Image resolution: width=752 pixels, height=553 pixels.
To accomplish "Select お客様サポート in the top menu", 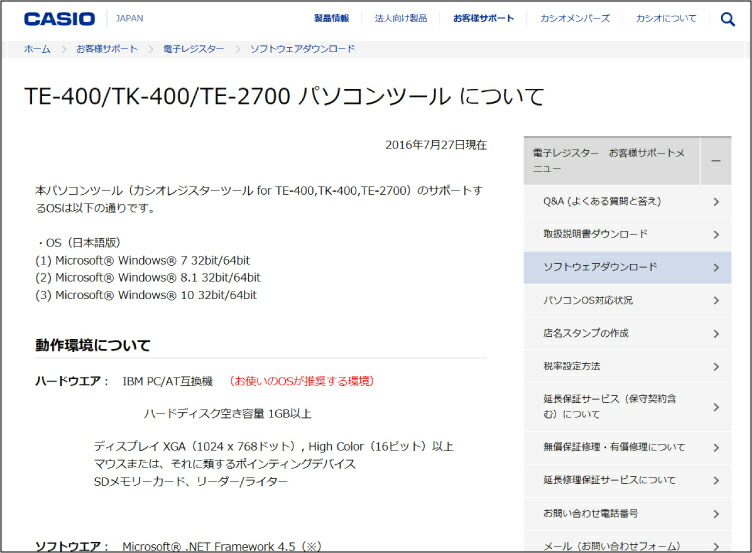I will [x=483, y=18].
